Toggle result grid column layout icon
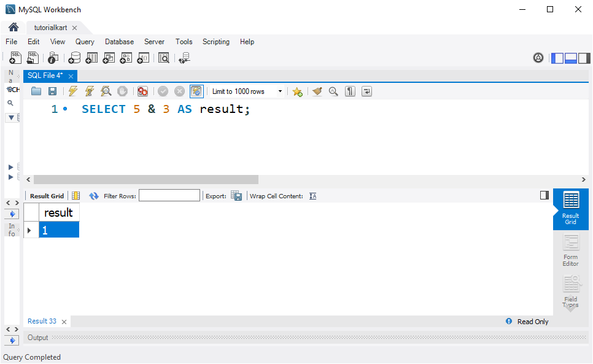This screenshot has height=364, width=593. 76,195
